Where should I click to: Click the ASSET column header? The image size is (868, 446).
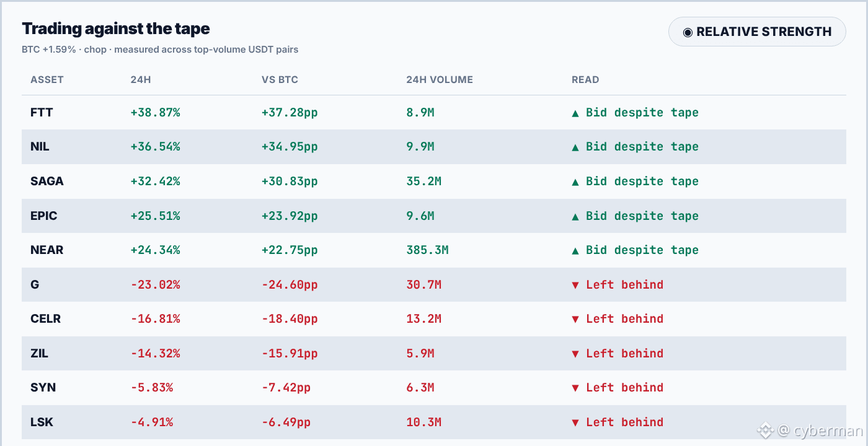pos(47,80)
